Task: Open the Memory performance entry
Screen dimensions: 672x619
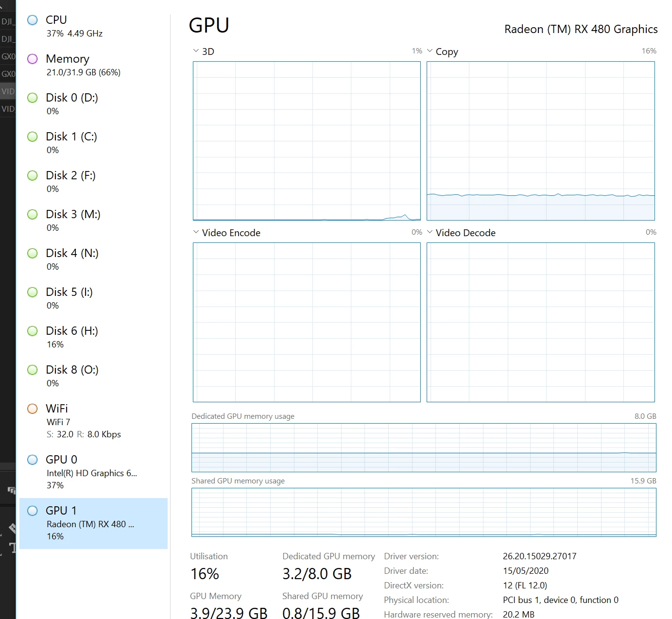Action: coord(93,66)
